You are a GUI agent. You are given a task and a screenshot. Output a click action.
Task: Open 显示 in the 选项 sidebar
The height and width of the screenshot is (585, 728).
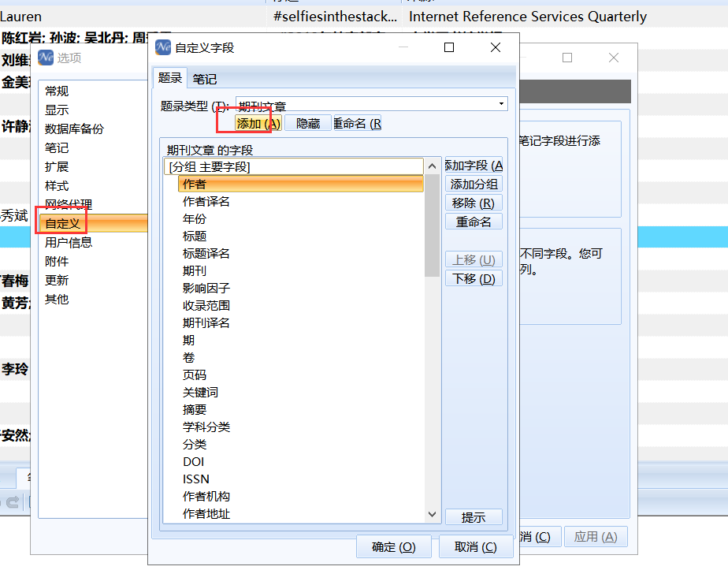[57, 110]
